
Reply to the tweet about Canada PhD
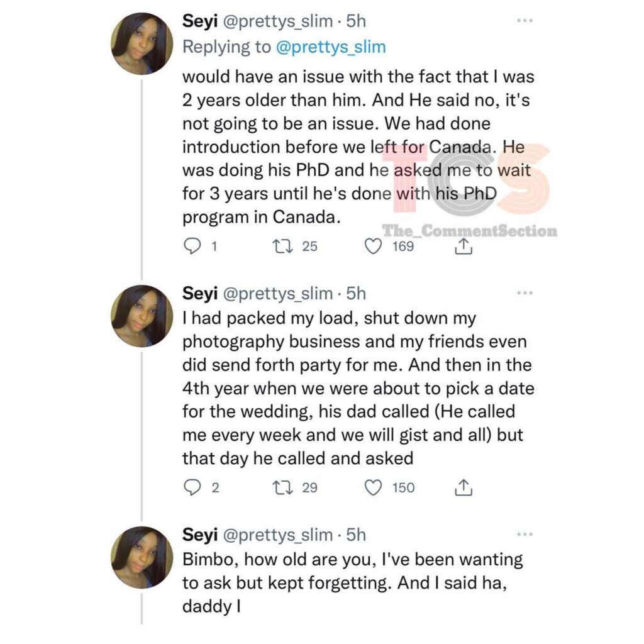pos(191,247)
